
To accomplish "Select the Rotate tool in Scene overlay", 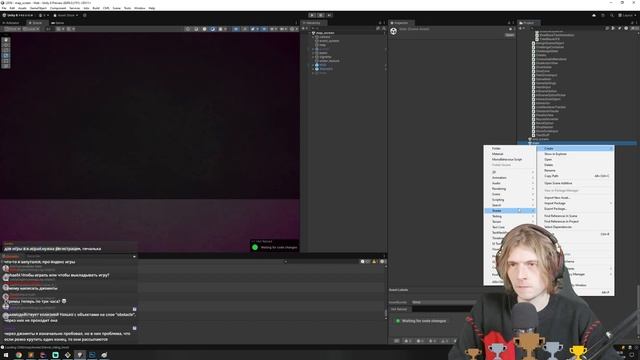I will 6,50.
